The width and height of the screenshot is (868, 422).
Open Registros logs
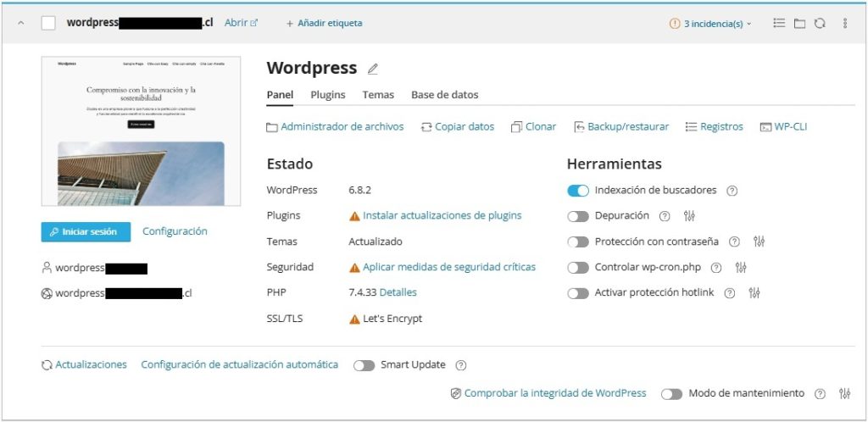pos(714,126)
